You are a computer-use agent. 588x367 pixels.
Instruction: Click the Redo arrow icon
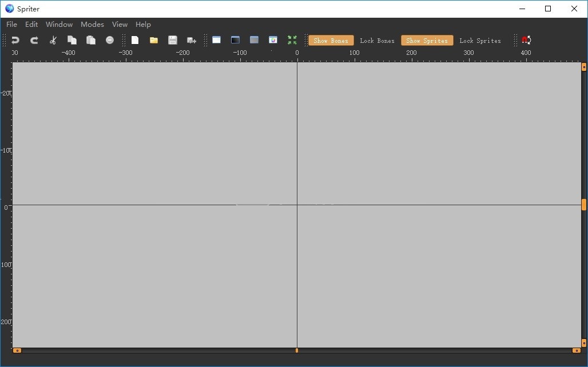[34, 40]
